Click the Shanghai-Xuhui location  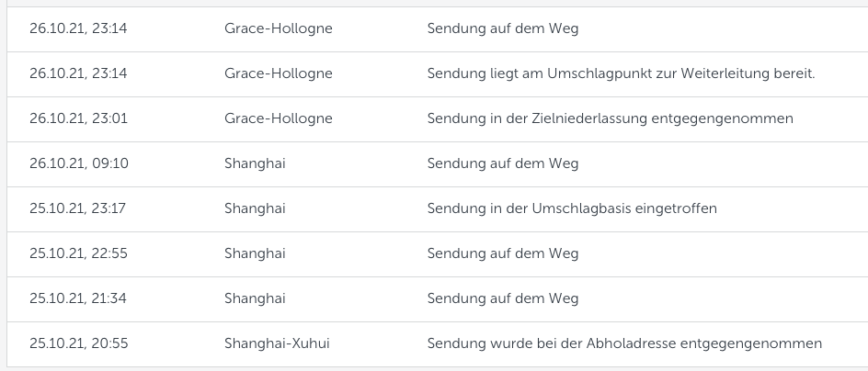click(277, 343)
